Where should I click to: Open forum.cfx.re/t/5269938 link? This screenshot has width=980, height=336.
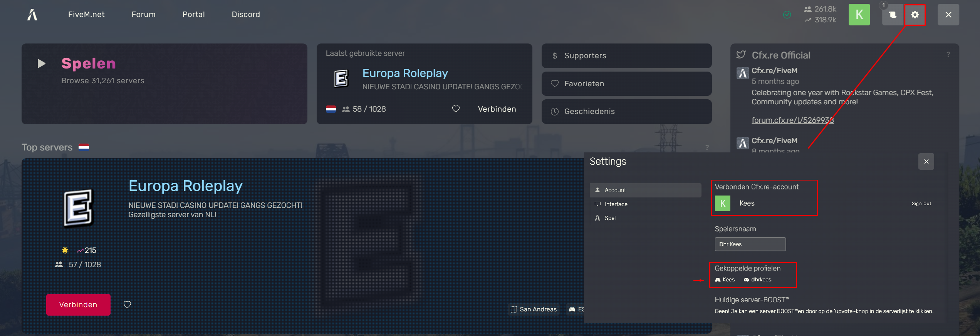792,120
